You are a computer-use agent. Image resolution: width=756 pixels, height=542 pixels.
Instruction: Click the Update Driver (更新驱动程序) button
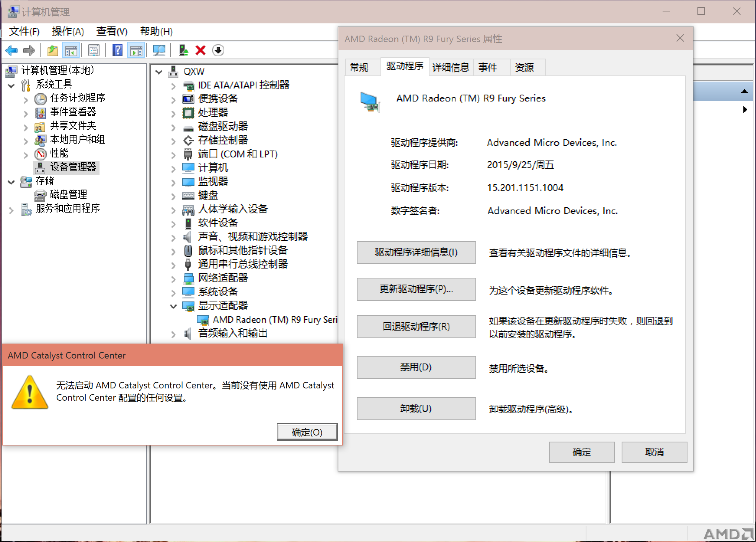point(416,289)
